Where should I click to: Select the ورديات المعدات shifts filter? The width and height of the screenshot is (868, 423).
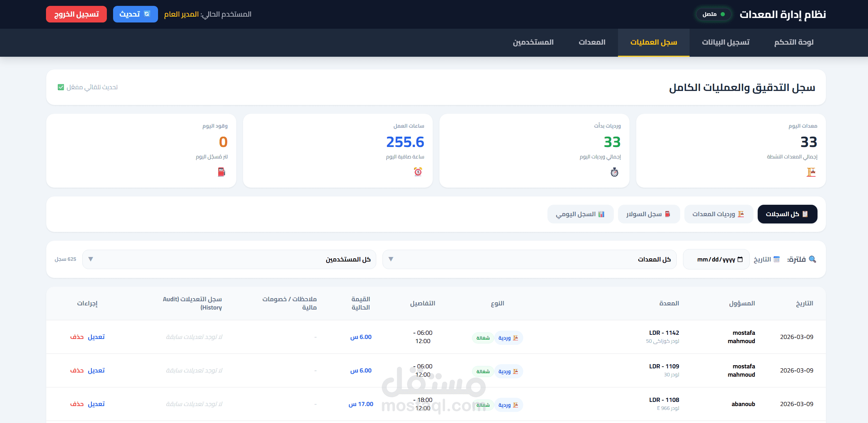718,214
